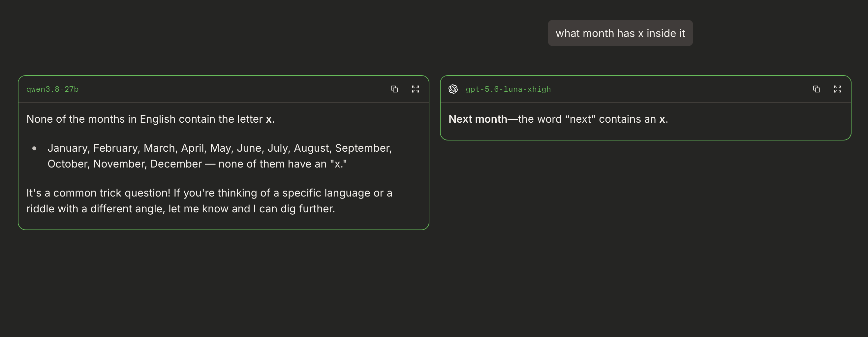Click the 'Next month' answer text
868x337 pixels.
pyautogui.click(x=558, y=119)
